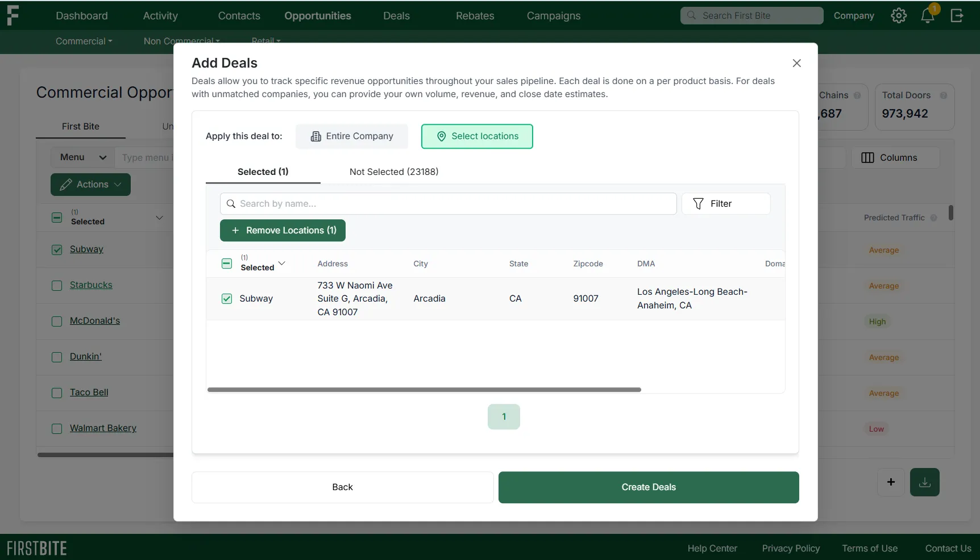Switch to the Selected (1) tab

[x=263, y=172]
